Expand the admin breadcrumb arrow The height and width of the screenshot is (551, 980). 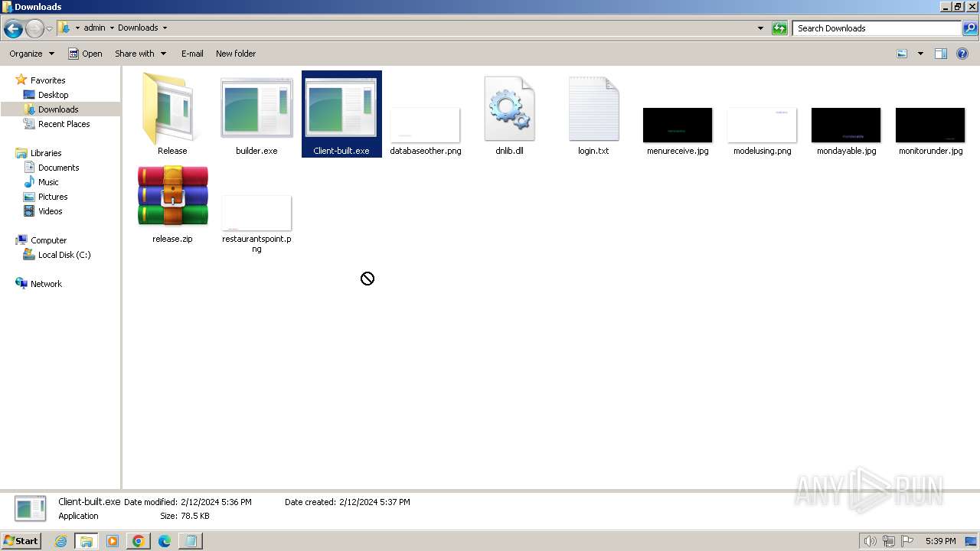[112, 28]
